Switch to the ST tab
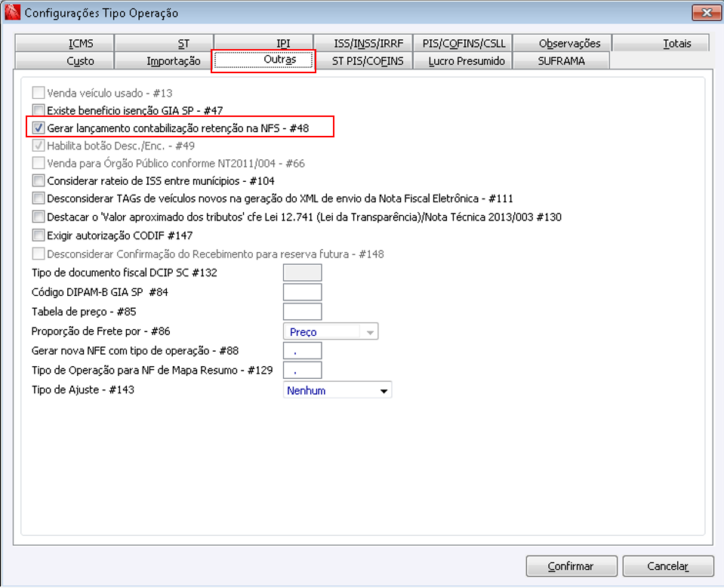Image resolution: width=724 pixels, height=588 pixels. click(164, 43)
